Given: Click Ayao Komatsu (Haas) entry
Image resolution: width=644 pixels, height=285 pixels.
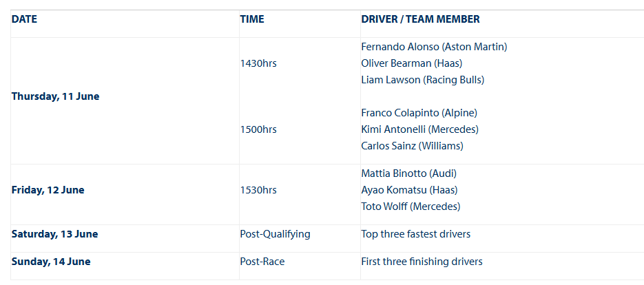Looking at the screenshot, I should (x=410, y=191).
